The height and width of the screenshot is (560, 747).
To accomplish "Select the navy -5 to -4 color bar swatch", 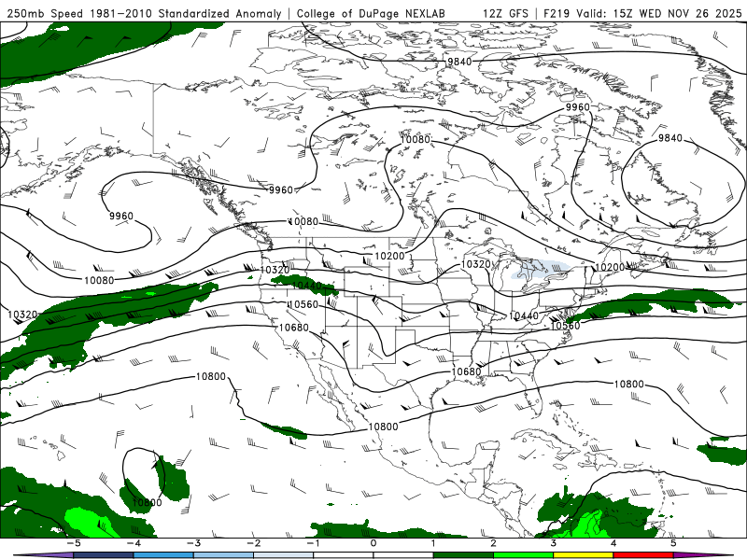I will click(103, 555).
